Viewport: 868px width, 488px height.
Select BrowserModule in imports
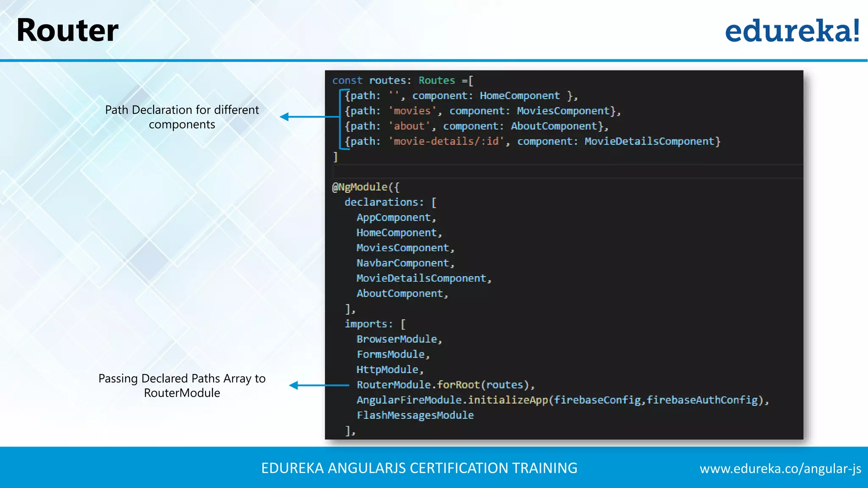[x=399, y=340]
